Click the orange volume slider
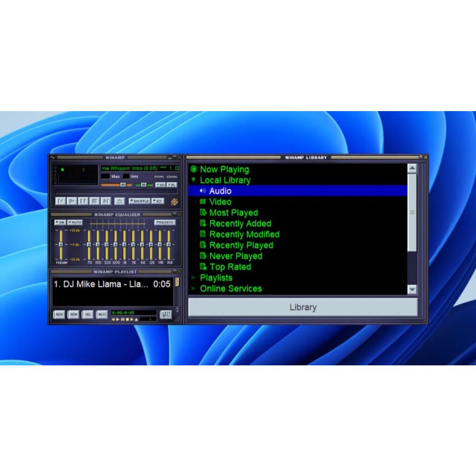Image resolution: width=476 pixels, height=476 pixels. [116, 185]
